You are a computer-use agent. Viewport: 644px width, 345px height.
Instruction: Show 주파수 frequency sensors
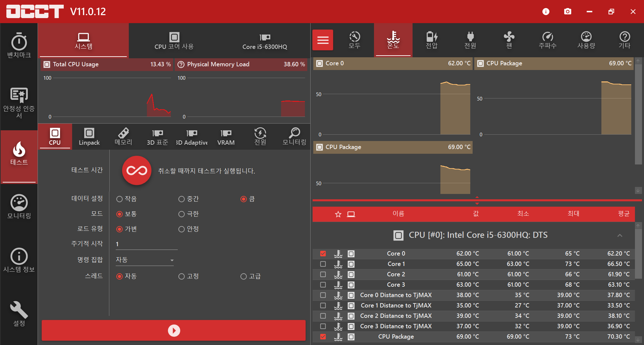(x=547, y=40)
